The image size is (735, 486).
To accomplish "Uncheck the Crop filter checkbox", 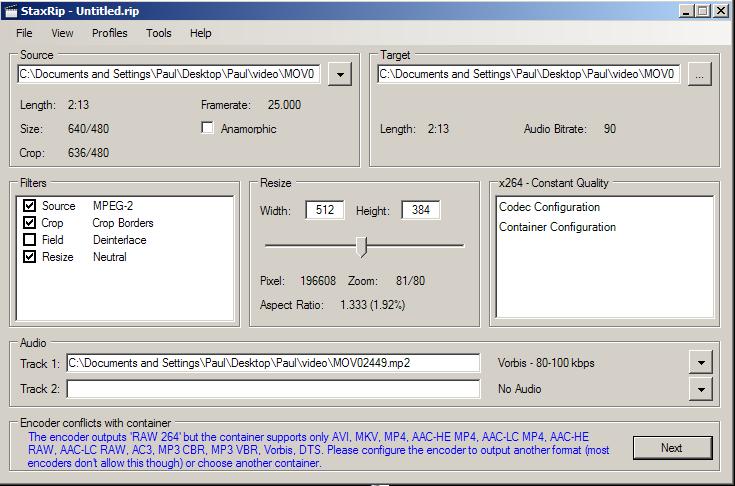I will [30, 222].
